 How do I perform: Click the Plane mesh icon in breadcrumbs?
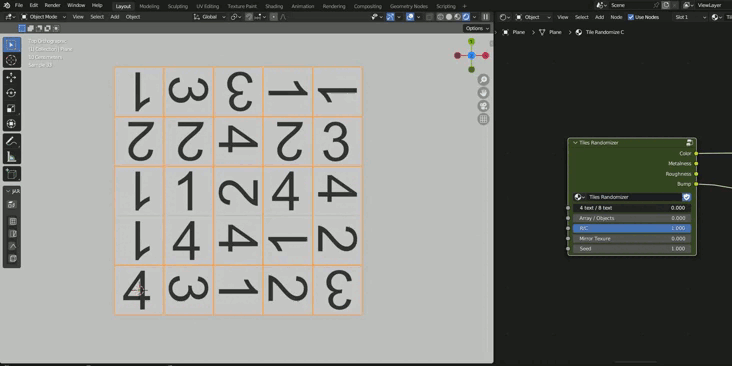[542, 32]
